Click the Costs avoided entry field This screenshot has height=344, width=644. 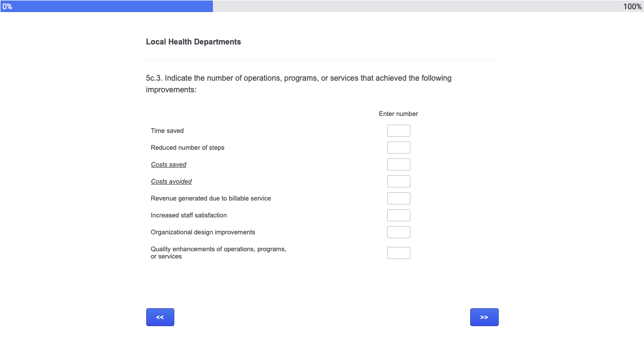pyautogui.click(x=398, y=182)
